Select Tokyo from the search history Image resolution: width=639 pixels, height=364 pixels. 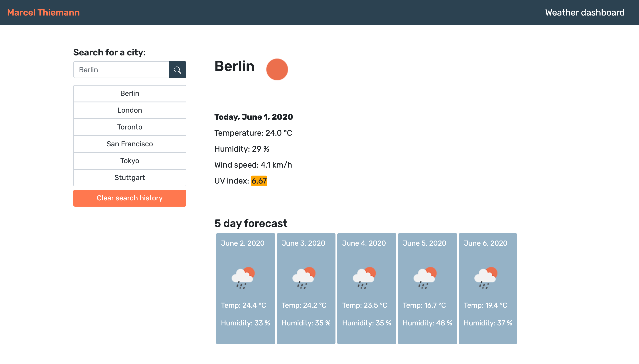pos(130,161)
